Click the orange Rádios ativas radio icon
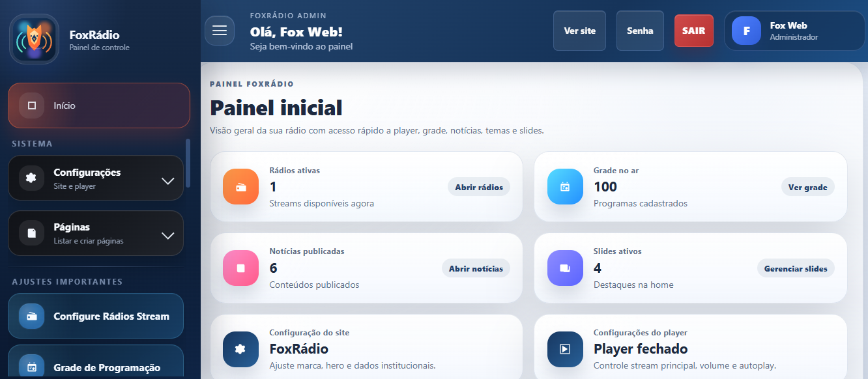Viewport: 868px width, 379px height. pos(240,187)
